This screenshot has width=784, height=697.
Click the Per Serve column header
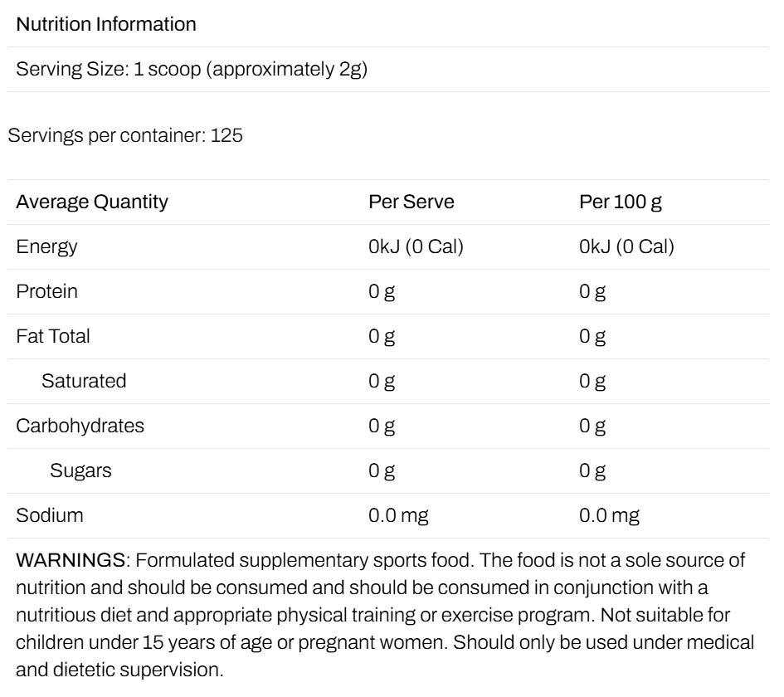411,202
